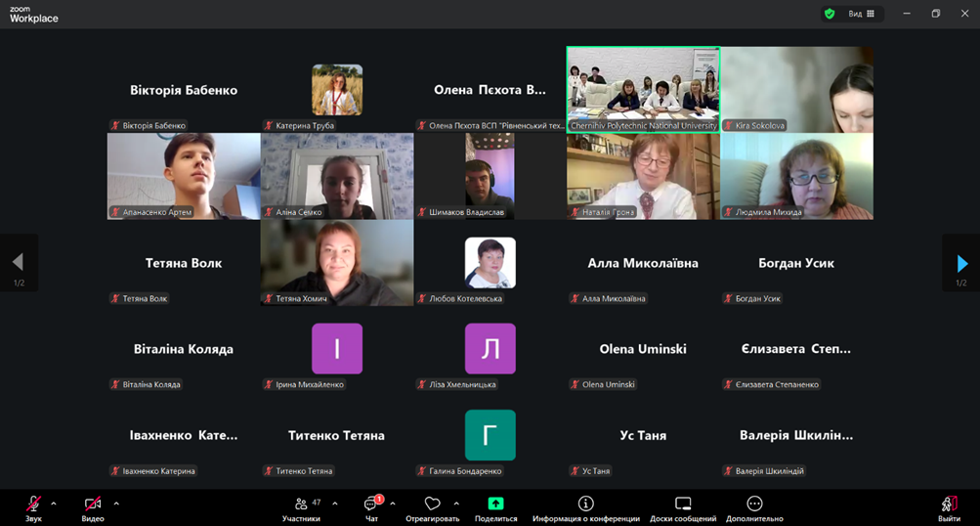Go to next page of participants
The width and height of the screenshot is (980, 526).
point(961,263)
